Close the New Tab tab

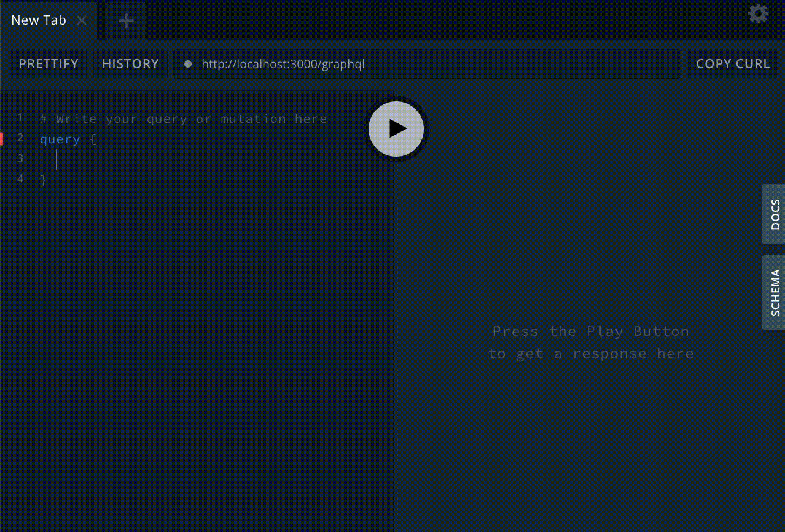click(82, 20)
